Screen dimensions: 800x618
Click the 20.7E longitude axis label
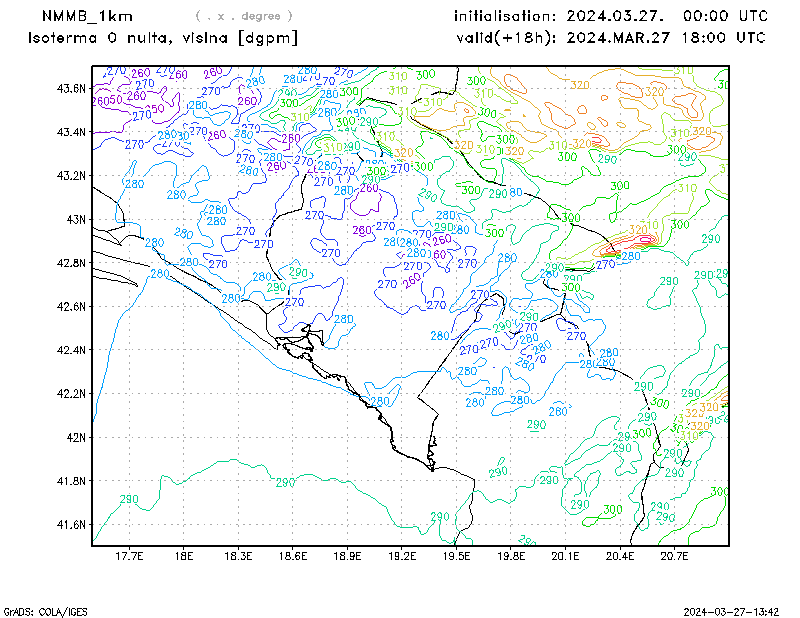674,556
